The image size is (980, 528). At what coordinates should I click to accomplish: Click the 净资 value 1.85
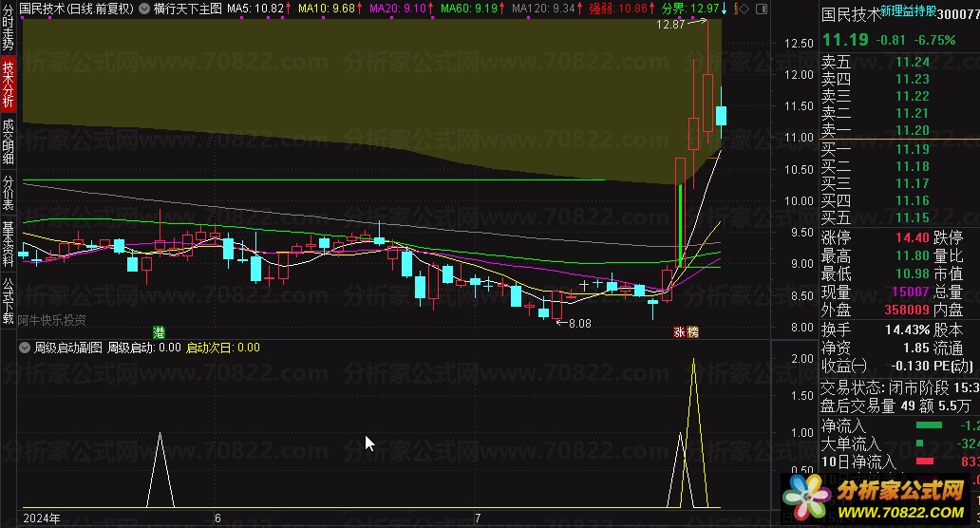point(916,348)
